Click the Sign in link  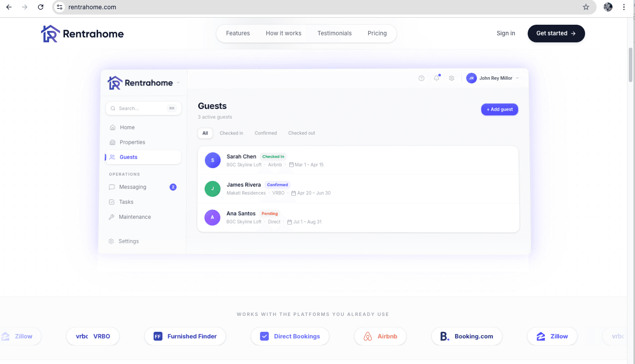(506, 33)
